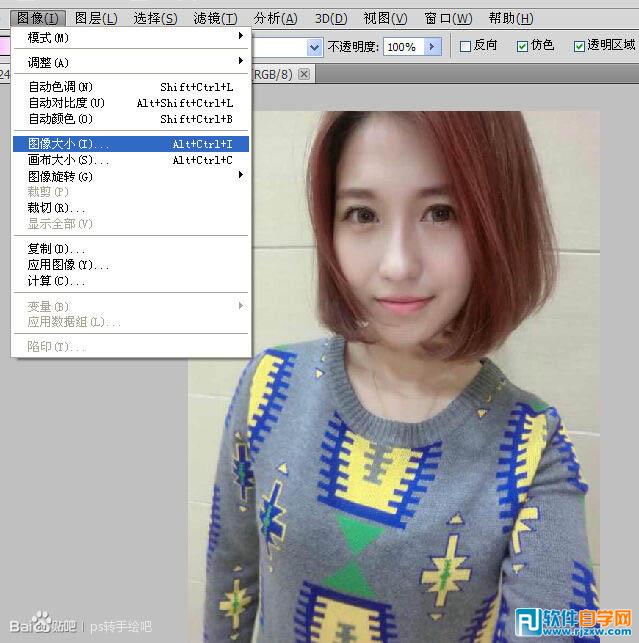
Task: Open the 视图(V) menu
Action: point(386,18)
